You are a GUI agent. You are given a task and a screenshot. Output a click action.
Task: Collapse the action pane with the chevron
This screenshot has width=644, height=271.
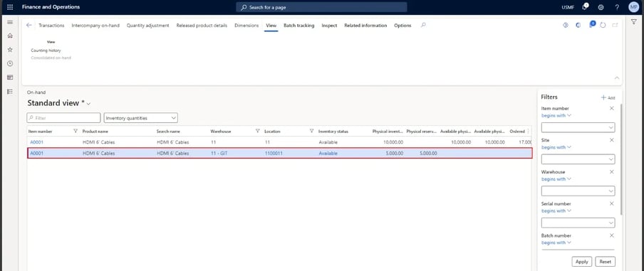coord(616,78)
